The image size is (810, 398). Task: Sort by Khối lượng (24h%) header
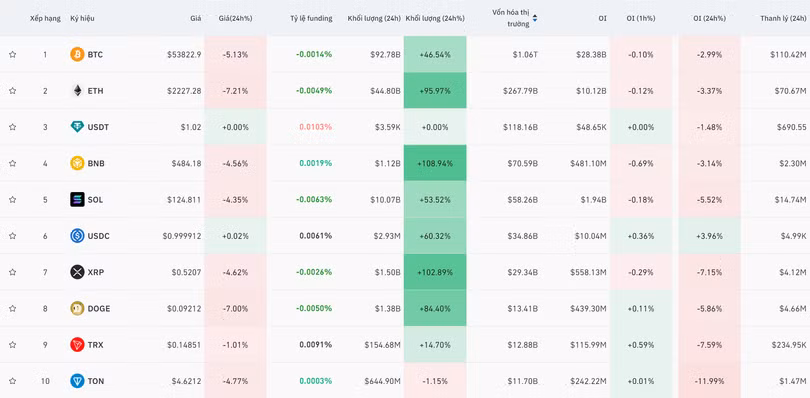click(435, 18)
